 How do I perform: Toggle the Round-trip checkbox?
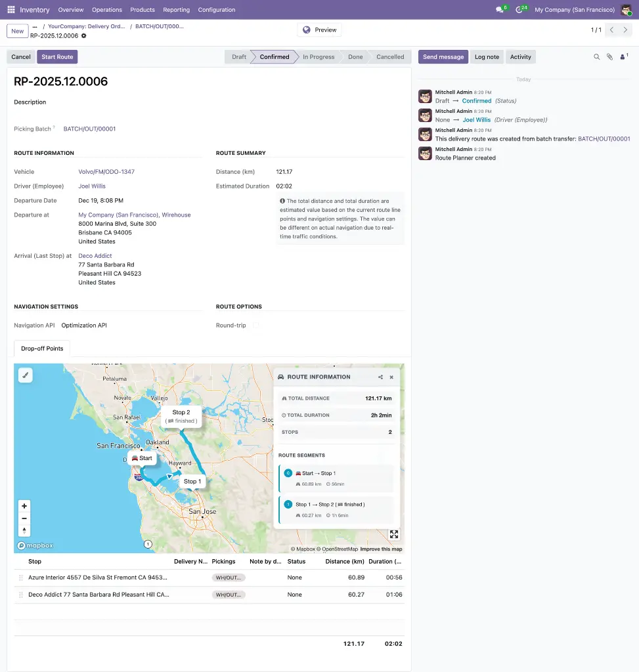coord(256,325)
